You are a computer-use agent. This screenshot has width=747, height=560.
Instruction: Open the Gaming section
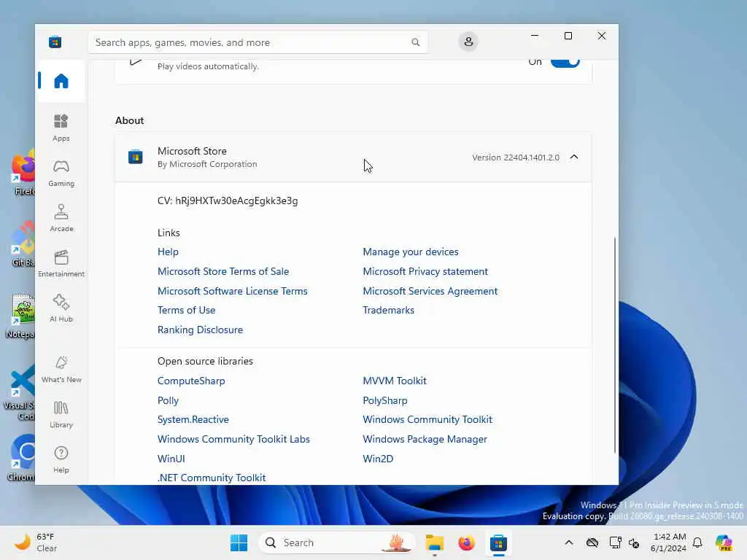click(61, 173)
